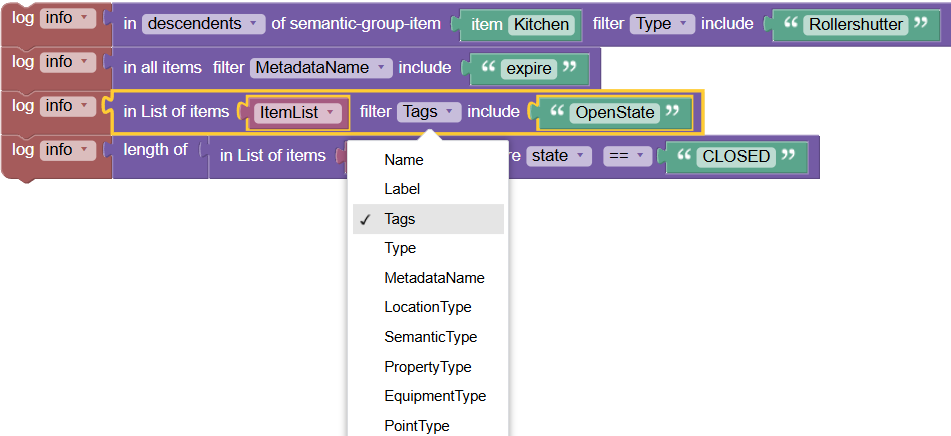The width and height of the screenshot is (951, 436).
Task: Edit the CLOSED string field
Action: (x=736, y=156)
